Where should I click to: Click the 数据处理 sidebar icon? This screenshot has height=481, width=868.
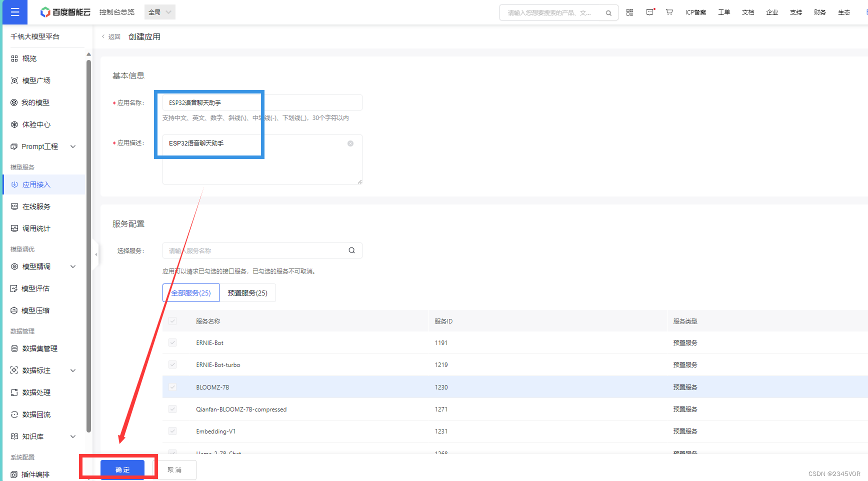click(14, 392)
